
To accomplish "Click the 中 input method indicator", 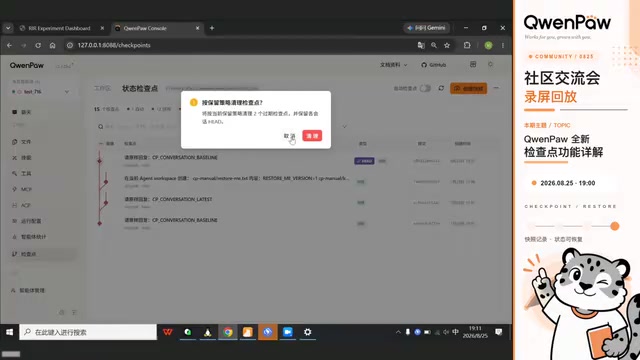I will click(x=456, y=332).
